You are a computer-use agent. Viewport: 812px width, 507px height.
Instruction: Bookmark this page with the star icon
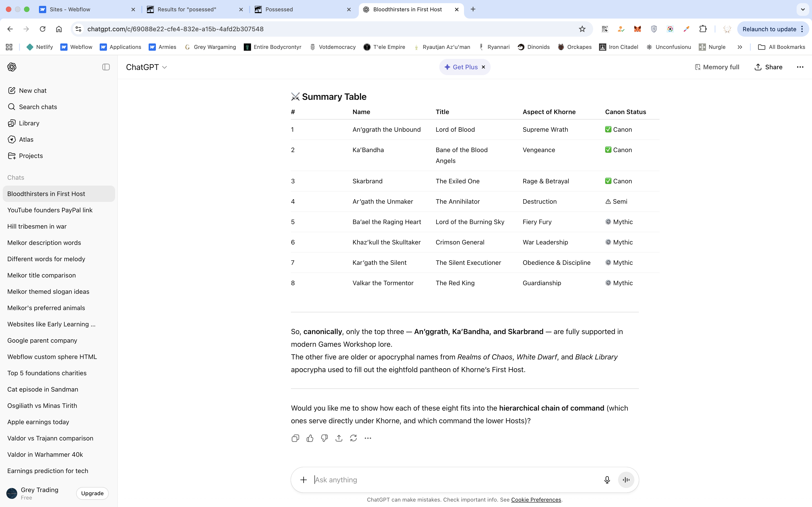point(582,29)
